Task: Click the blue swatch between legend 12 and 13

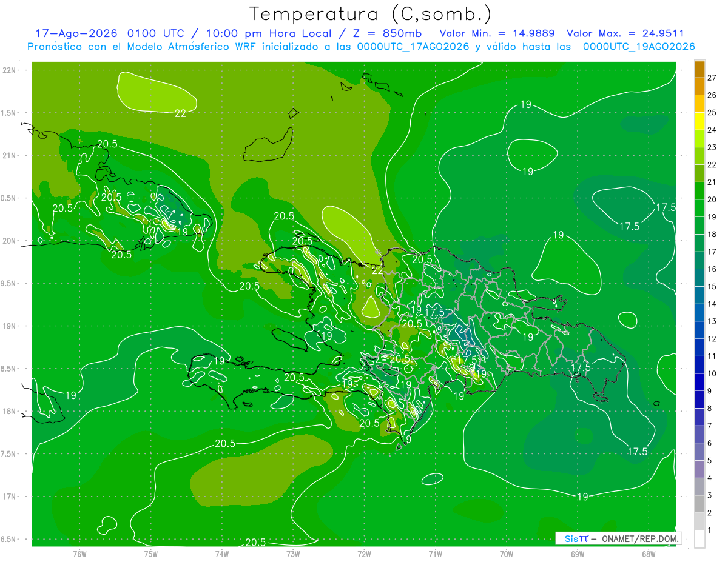Action: (x=699, y=330)
